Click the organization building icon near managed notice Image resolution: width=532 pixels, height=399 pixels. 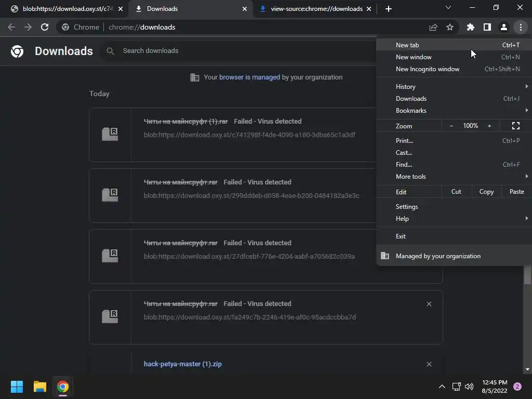pyautogui.click(x=194, y=77)
